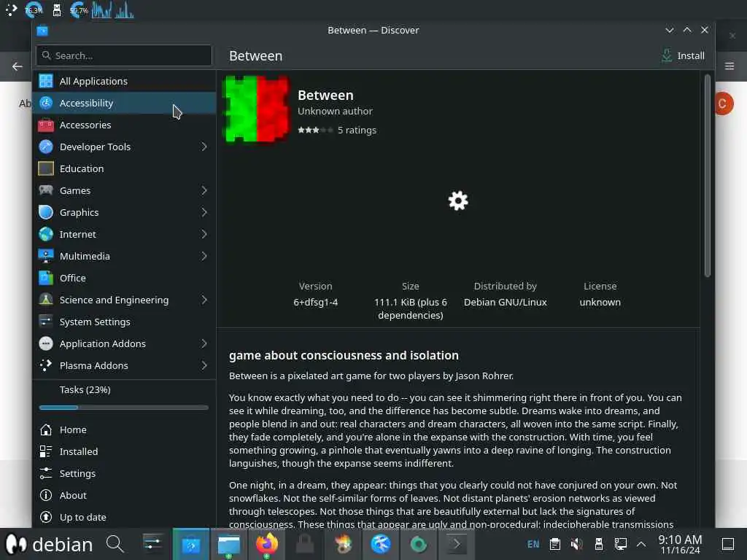Click the Multimedia monitor icon
The image size is (747, 560).
[46, 256]
